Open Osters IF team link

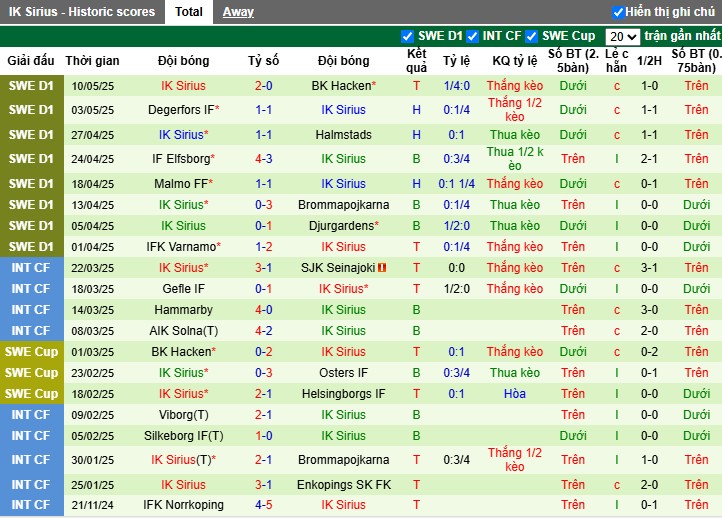tap(344, 372)
